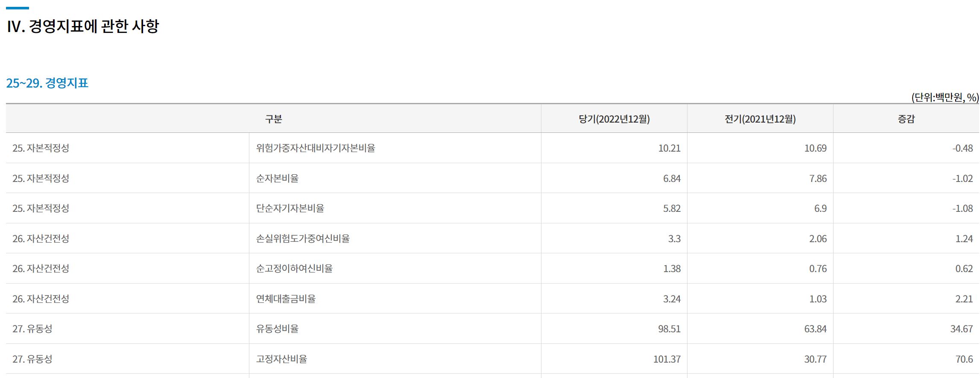Click '25. 자본적정성' in the 단순자기자본비율 row
The width and height of the screenshot is (980, 378).
(x=41, y=208)
